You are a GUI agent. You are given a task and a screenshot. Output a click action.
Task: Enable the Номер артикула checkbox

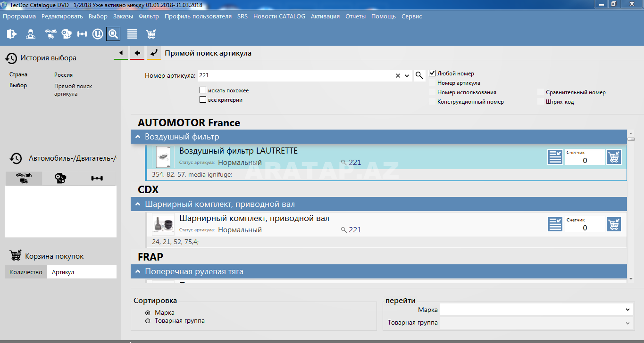pyautogui.click(x=432, y=83)
